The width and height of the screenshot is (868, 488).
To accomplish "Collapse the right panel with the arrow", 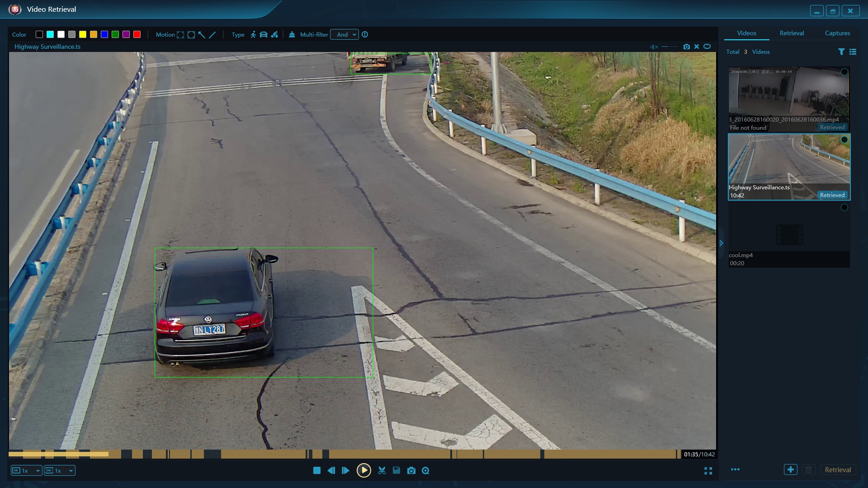I will (721, 243).
